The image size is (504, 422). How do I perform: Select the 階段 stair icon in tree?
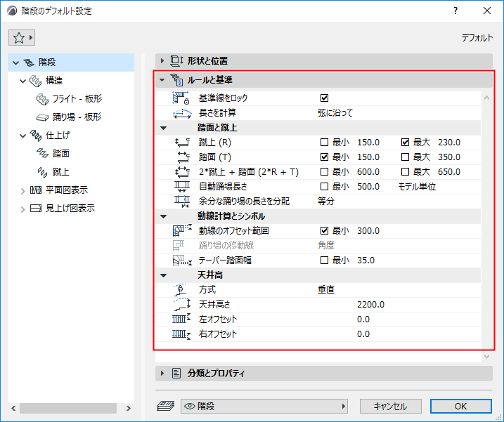29,62
